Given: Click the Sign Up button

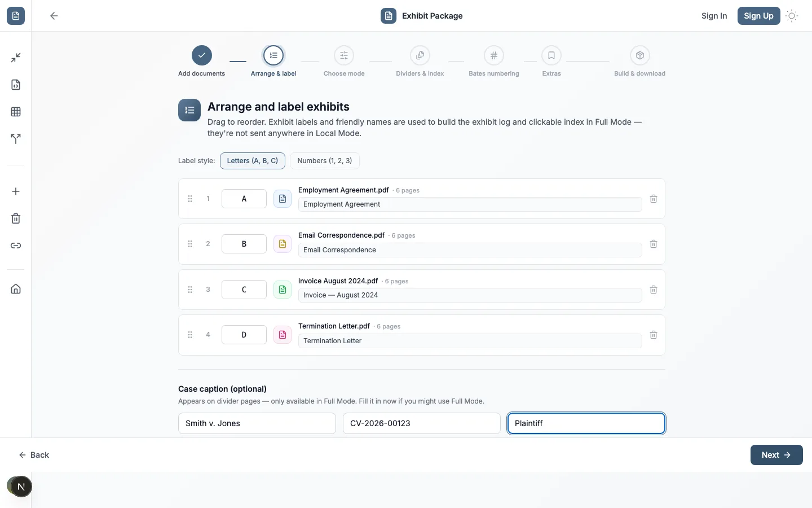Looking at the screenshot, I should (758, 16).
